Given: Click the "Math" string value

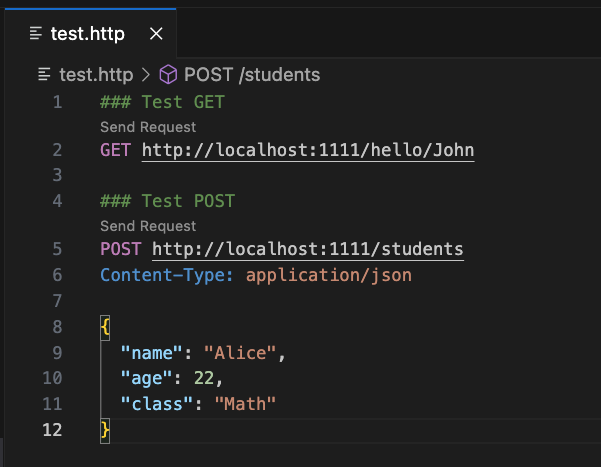Looking at the screenshot, I should coord(245,404).
